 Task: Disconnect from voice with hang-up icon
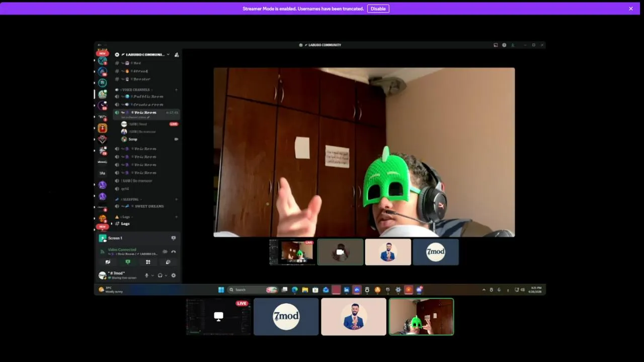(174, 251)
